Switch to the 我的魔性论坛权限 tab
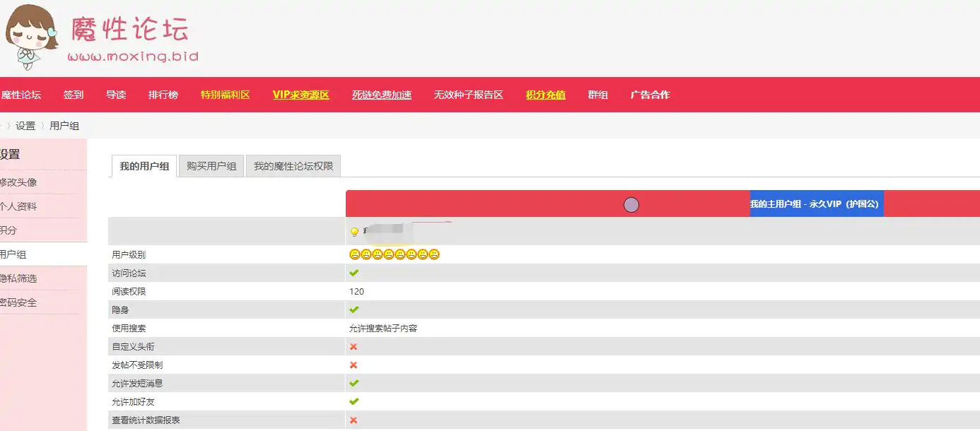Screen dimensions: 980x431 [293, 166]
